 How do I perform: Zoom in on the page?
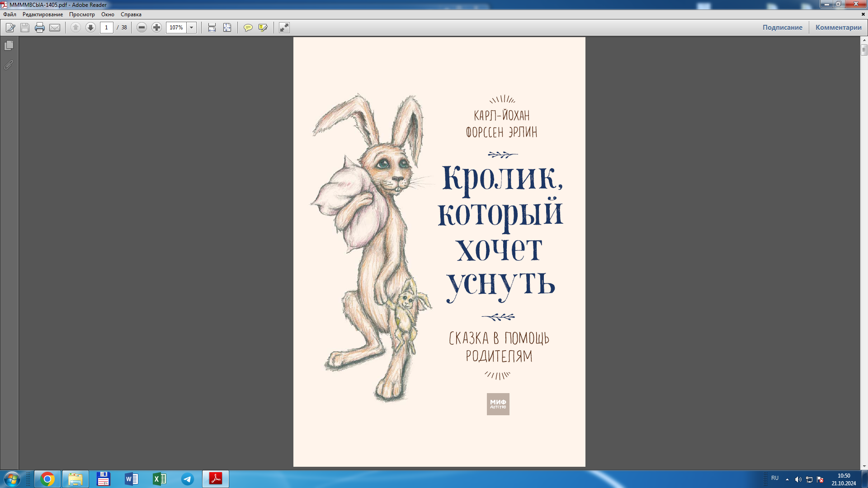(x=156, y=28)
